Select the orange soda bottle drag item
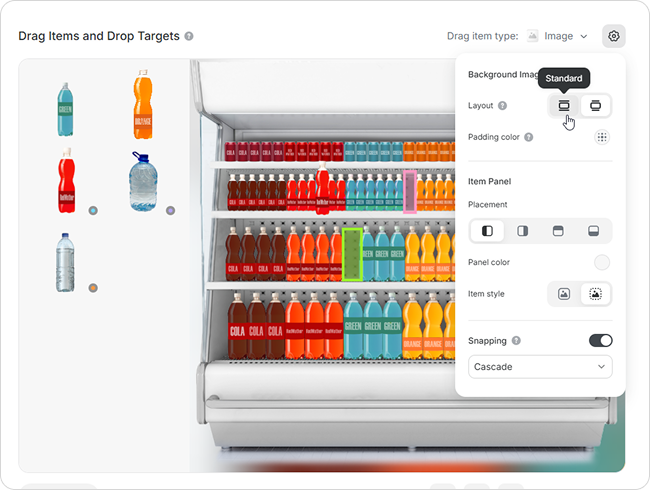 (143, 104)
